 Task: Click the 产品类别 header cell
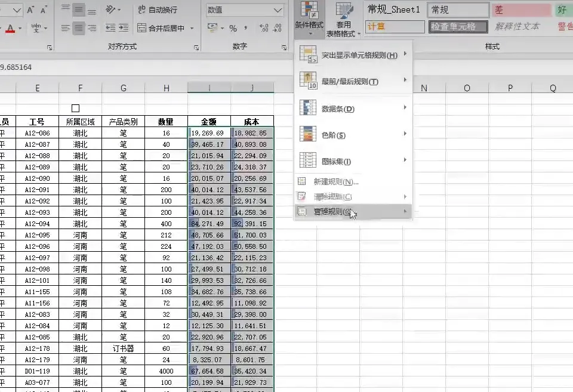click(x=123, y=122)
